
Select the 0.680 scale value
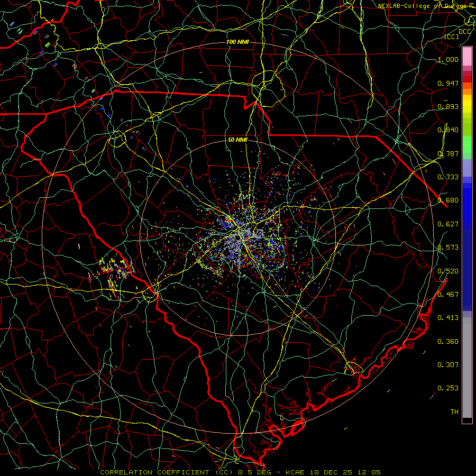(x=448, y=200)
